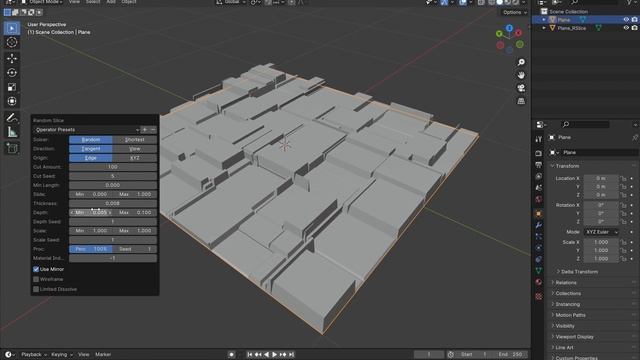
Task: Click the Thickness value slider
Action: 113,203
